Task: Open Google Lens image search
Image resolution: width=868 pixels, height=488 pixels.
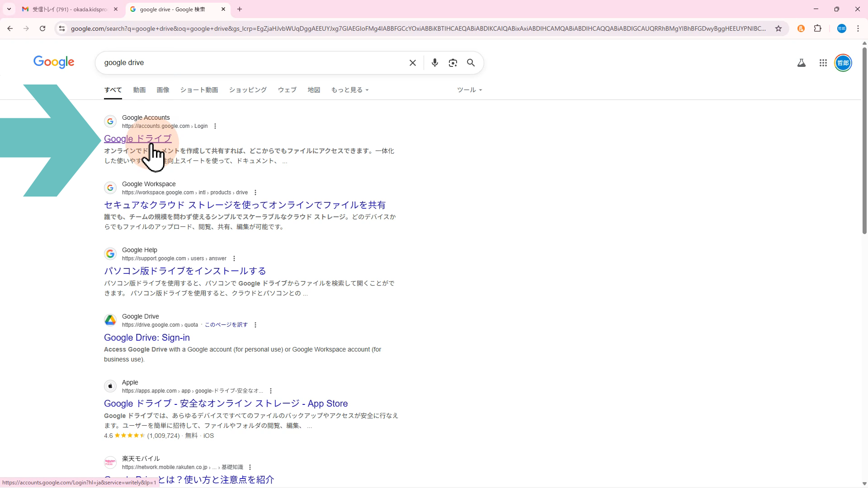Action: point(453,63)
